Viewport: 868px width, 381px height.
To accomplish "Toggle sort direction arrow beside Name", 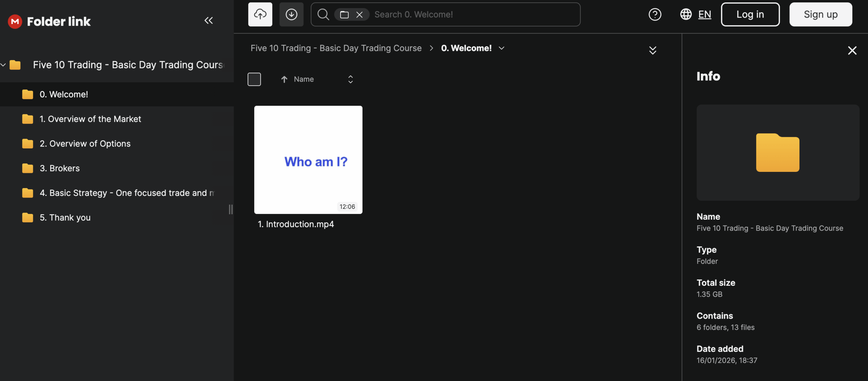I will [284, 79].
